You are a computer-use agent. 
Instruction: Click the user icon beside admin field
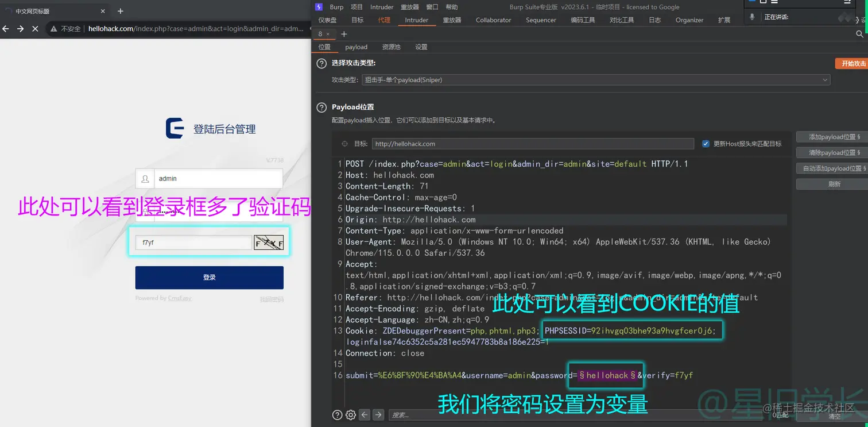click(x=145, y=179)
